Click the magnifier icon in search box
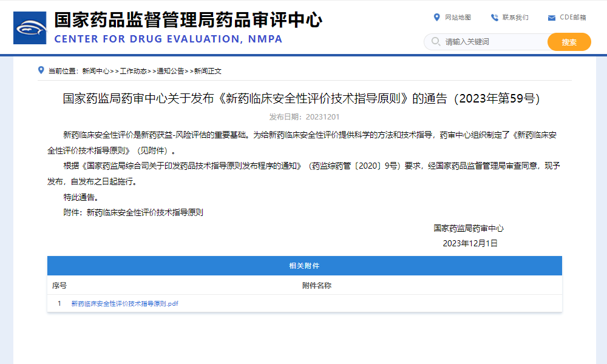The image size is (607, 364). coord(435,41)
